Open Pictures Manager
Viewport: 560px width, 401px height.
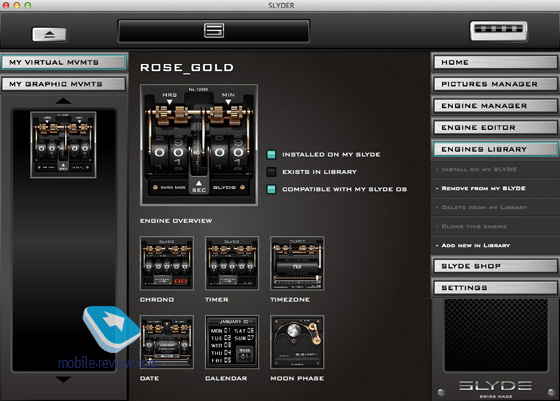495,84
